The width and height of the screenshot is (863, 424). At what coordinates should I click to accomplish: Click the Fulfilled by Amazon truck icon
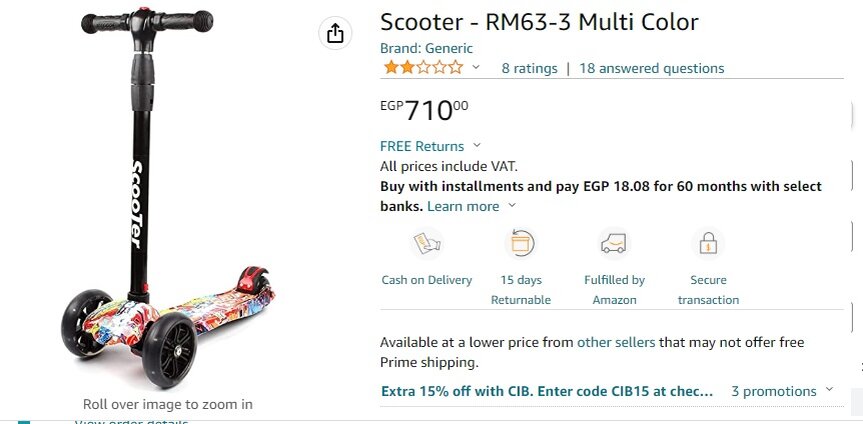pos(614,243)
